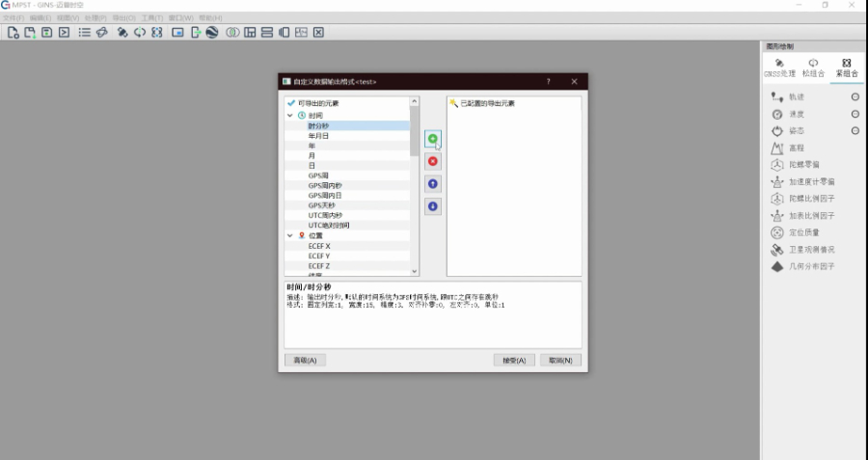Click the blue move up arrow button

click(433, 183)
